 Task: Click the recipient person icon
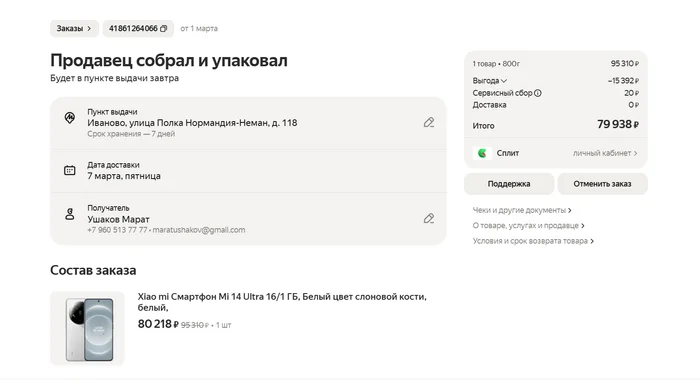click(70, 214)
